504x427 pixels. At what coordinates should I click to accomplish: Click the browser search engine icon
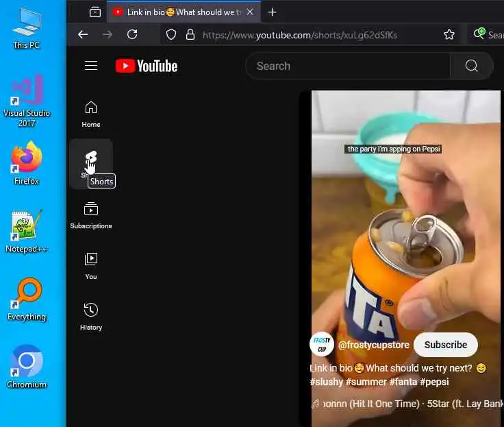click(x=479, y=34)
